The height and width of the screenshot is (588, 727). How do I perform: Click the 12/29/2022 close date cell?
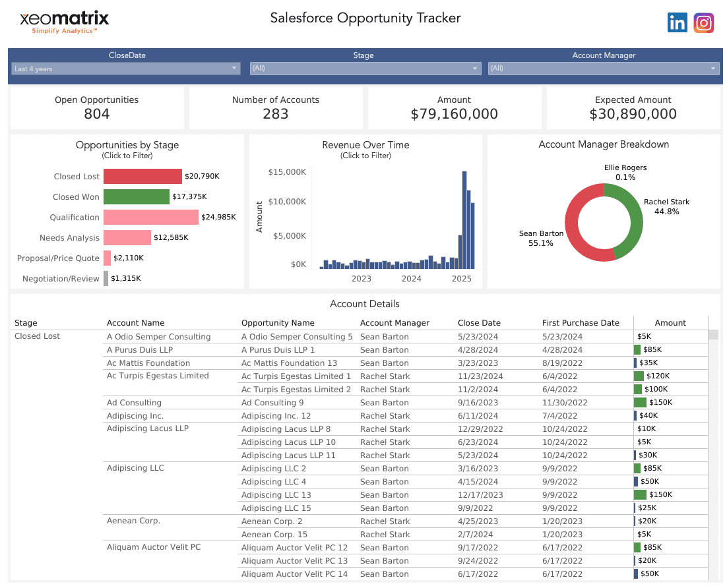click(480, 429)
